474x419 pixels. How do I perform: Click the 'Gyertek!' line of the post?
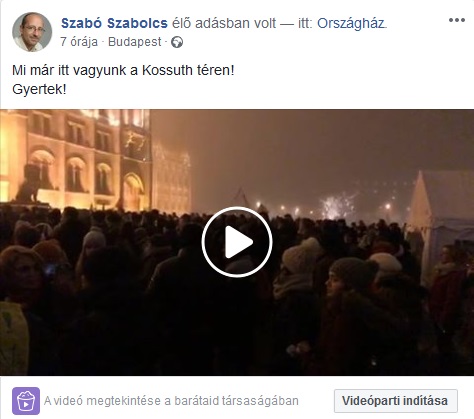[39, 89]
